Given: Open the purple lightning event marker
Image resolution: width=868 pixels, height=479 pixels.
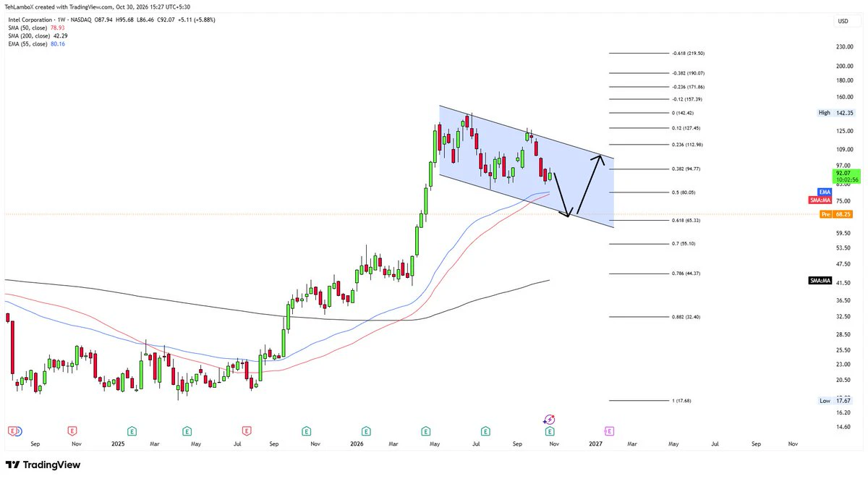Looking at the screenshot, I should (549, 419).
